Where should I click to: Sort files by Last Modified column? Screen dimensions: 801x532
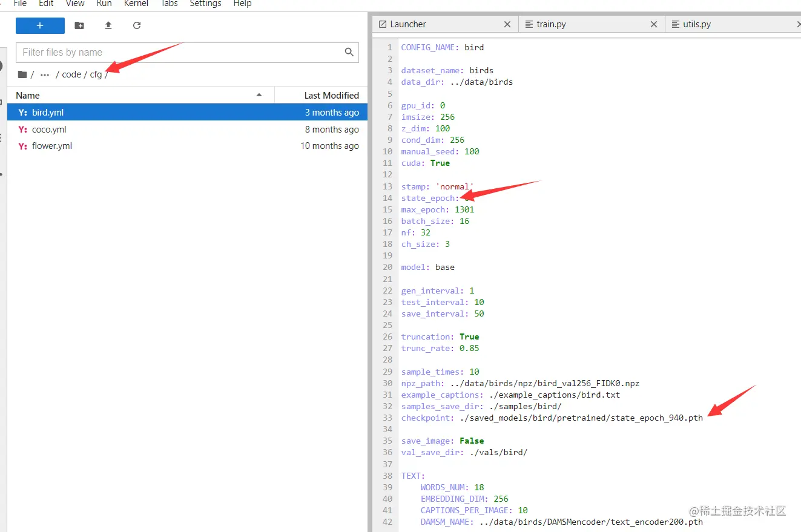(321, 95)
